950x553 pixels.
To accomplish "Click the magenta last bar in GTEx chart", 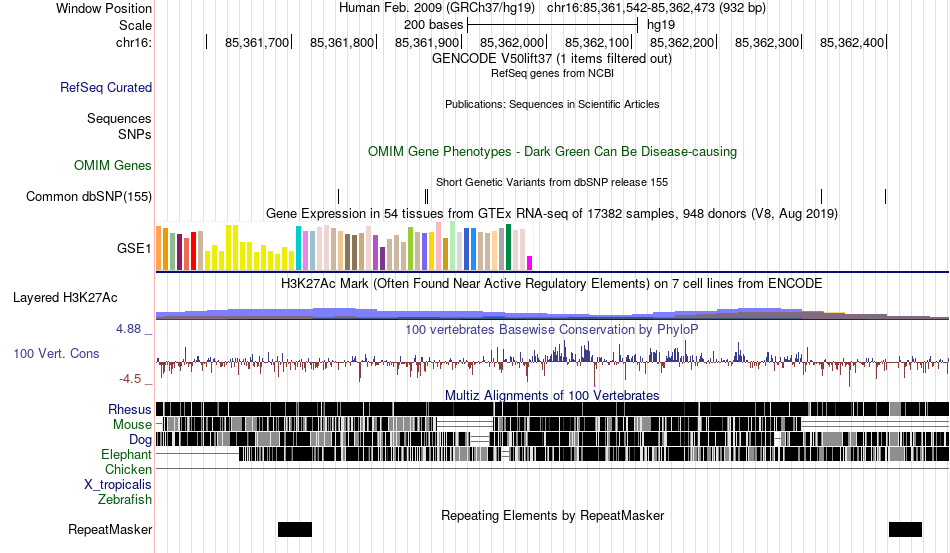I will point(530,263).
